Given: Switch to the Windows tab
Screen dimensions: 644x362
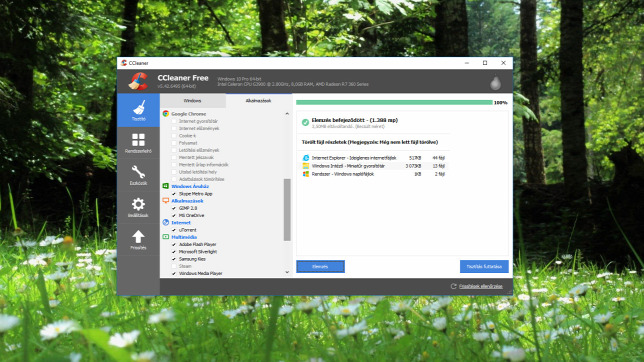Looking at the screenshot, I should (192, 101).
